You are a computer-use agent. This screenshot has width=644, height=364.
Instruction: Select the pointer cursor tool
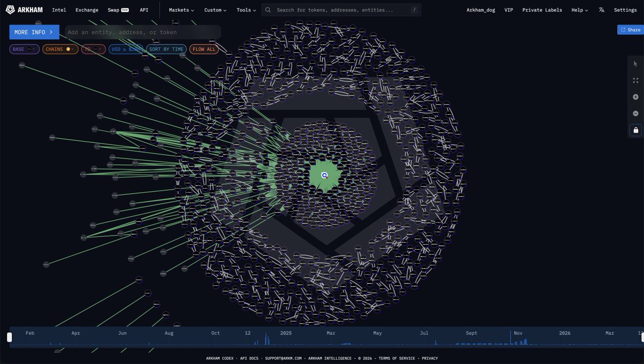(635, 64)
